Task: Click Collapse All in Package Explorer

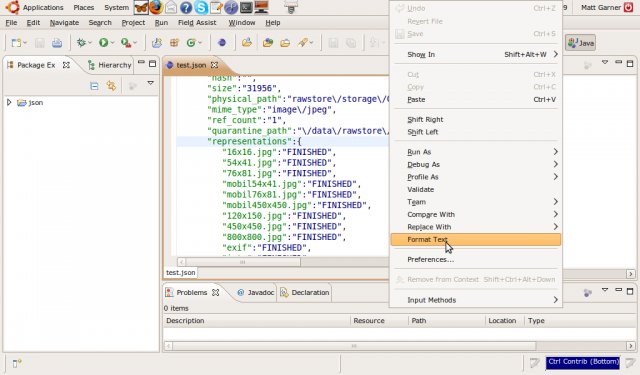Action: pos(94,86)
